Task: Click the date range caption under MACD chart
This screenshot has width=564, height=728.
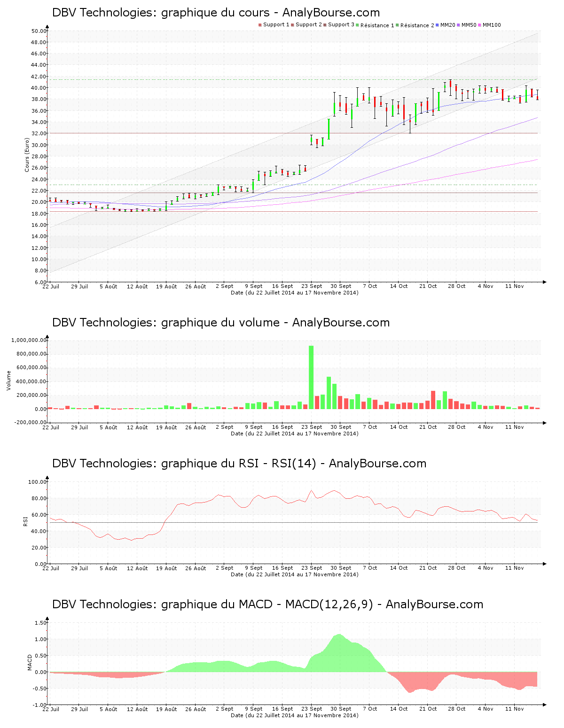Action: (295, 715)
